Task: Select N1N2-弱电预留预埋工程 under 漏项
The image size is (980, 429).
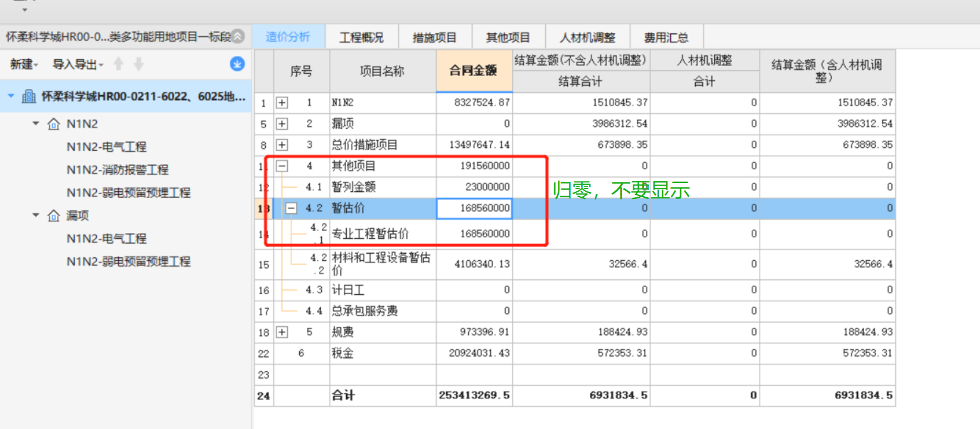Action: [128, 261]
